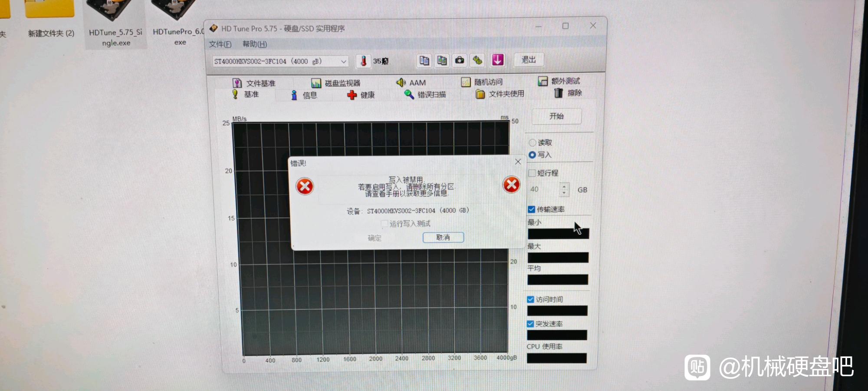The height and width of the screenshot is (391, 868).
Task: Click the right red error icon in dialog
Action: point(512,185)
